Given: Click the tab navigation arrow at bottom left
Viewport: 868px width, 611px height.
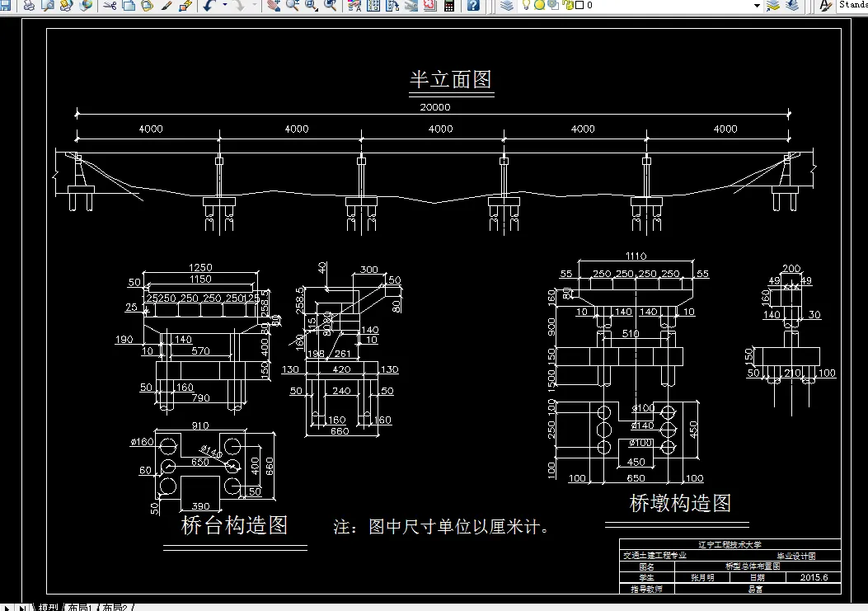Looking at the screenshot, I should (5, 608).
